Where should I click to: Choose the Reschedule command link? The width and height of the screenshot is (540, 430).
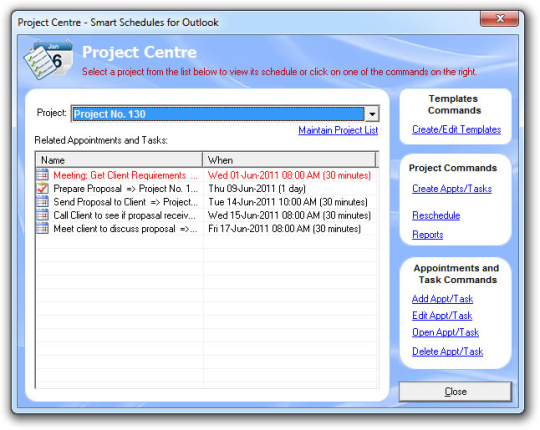pos(436,216)
